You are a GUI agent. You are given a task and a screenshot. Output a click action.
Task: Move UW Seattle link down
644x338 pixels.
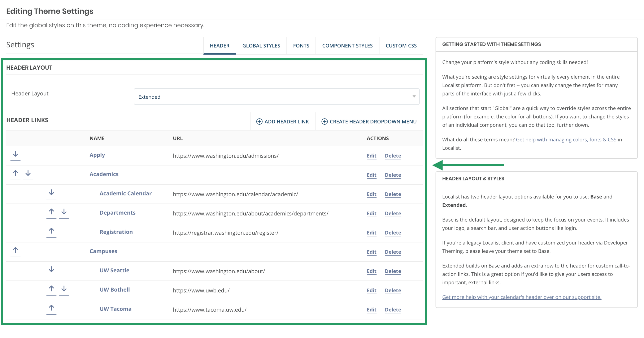(51, 270)
